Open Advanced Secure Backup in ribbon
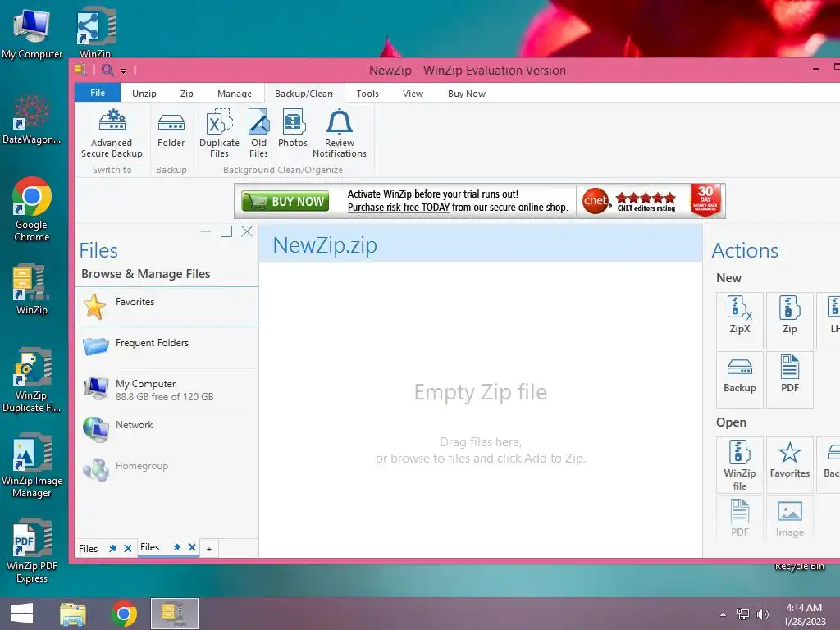Image resolution: width=840 pixels, height=630 pixels. coord(112,134)
